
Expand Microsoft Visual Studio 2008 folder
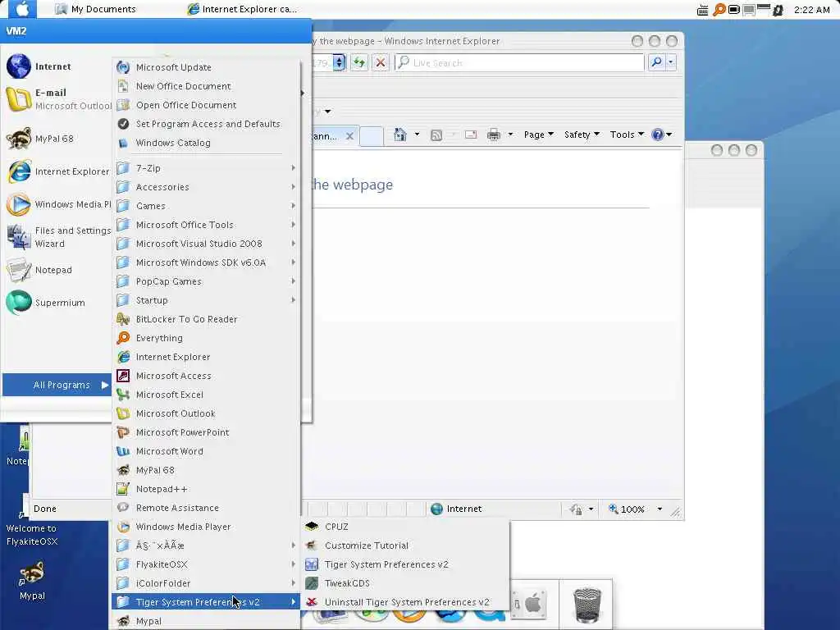pos(206,243)
